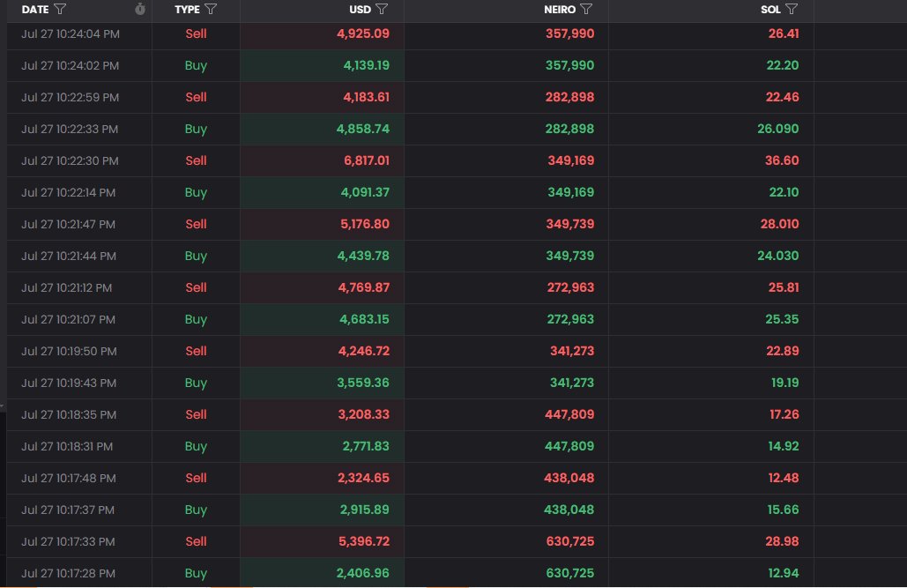Screen dimensions: 907x588
Task: Click the 4,925.09 USD sell amount
Action: (365, 33)
